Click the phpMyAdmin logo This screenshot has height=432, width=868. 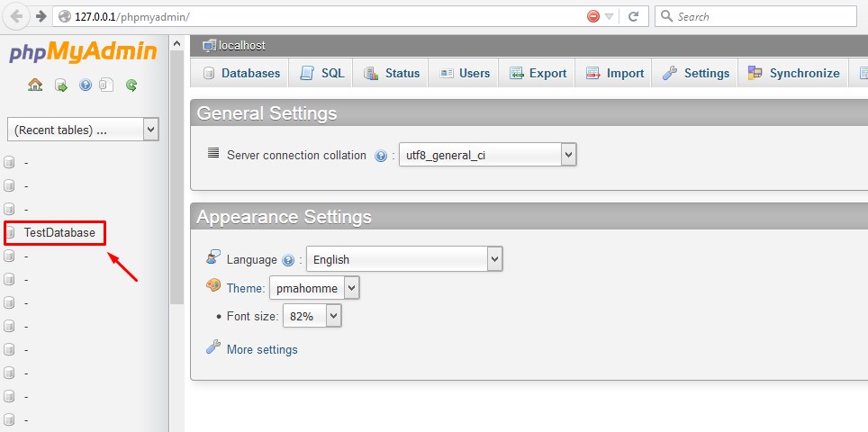[x=83, y=52]
